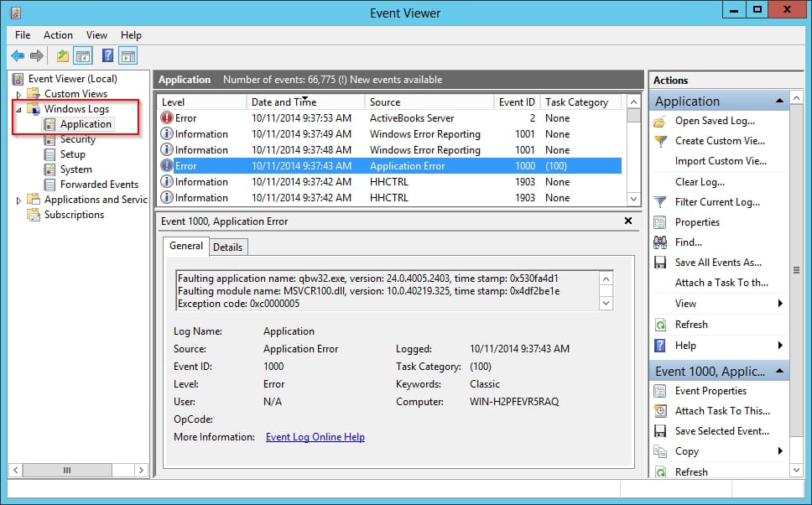Collapse the Application section in Actions pane
812x505 pixels.
[x=780, y=102]
